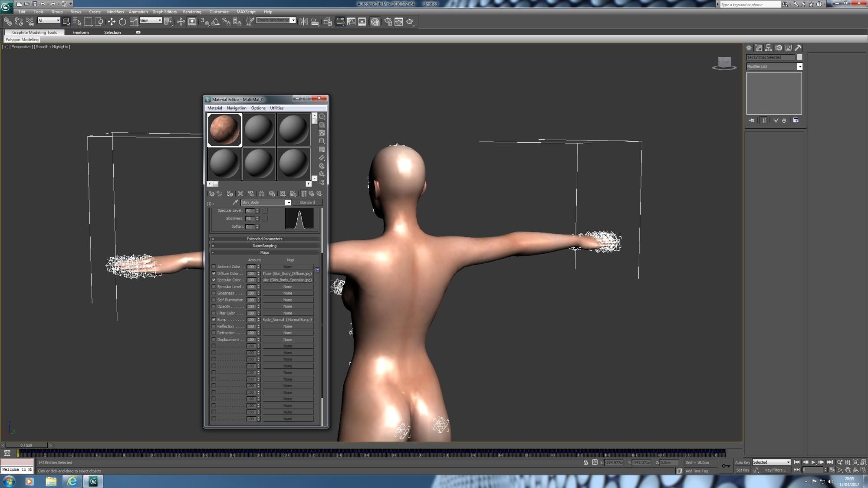This screenshot has height=488, width=868.
Task: Click the Mirror tool icon
Action: tap(304, 21)
